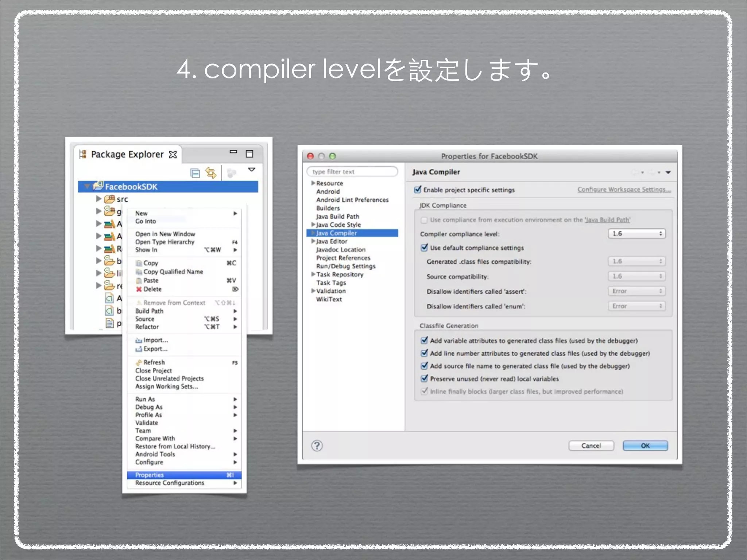Select Properties in context menu
747x560 pixels.
[184, 475]
